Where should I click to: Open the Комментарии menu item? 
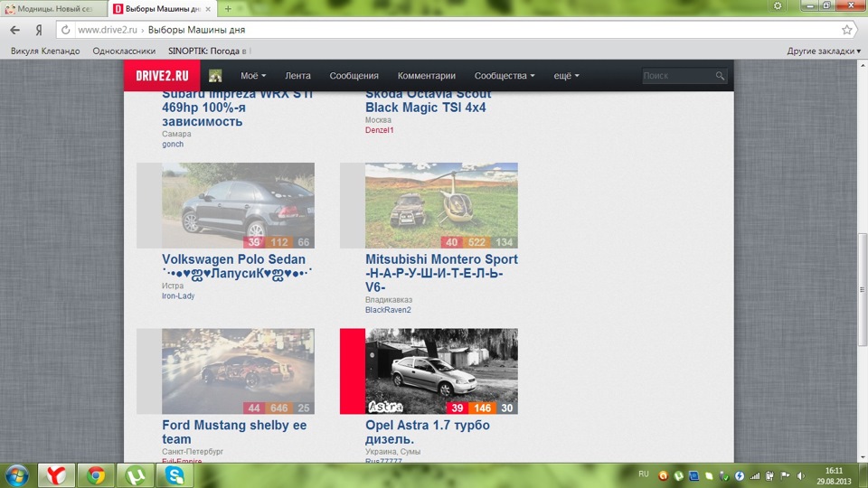coord(426,76)
